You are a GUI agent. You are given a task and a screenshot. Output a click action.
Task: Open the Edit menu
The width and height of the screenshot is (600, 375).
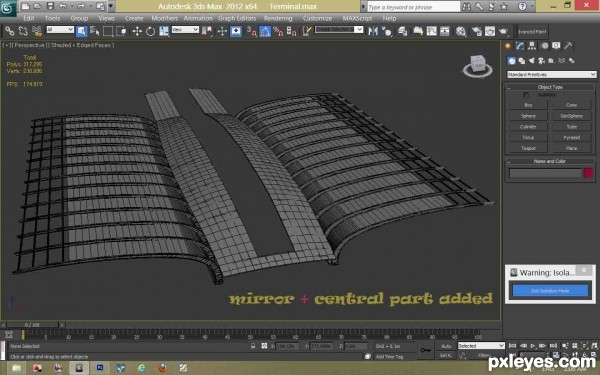pos(29,18)
